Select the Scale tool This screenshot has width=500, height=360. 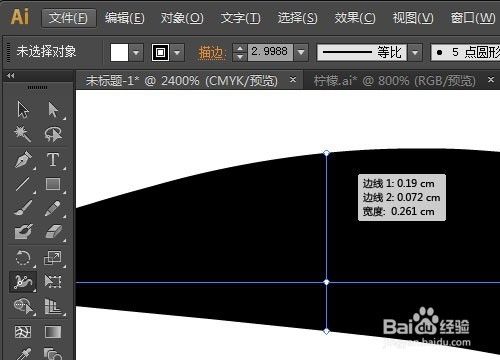(x=53, y=258)
